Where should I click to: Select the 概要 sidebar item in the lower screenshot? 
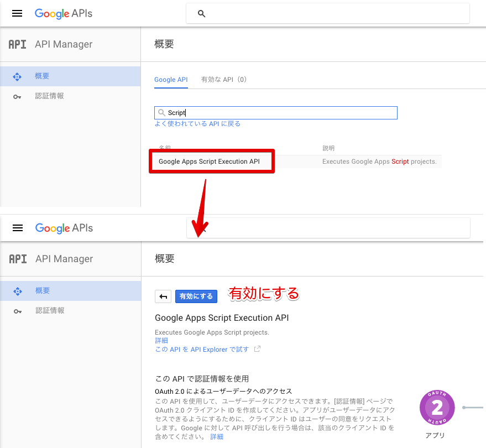click(71, 291)
